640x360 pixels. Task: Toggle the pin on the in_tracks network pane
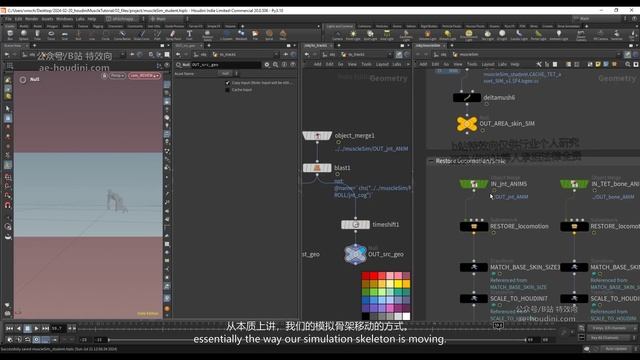tap(399, 54)
